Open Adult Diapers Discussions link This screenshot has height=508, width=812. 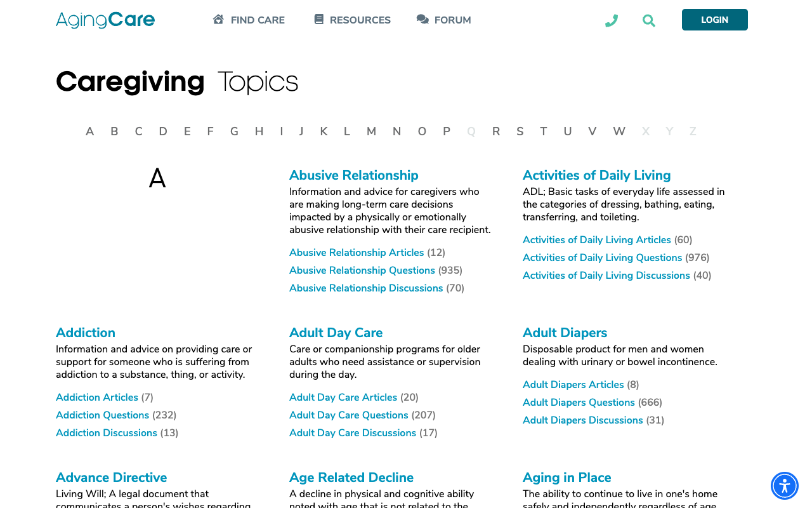(583, 420)
